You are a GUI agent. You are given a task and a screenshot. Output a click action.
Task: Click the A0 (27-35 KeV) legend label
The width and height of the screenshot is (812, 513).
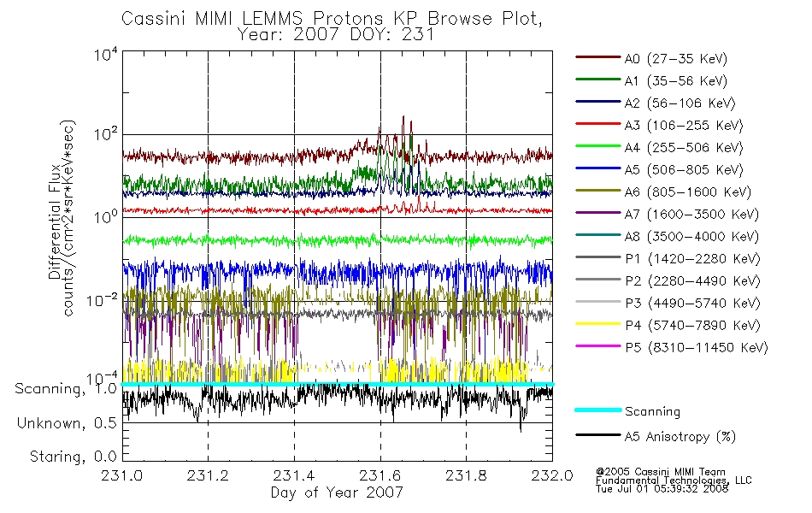(676, 59)
